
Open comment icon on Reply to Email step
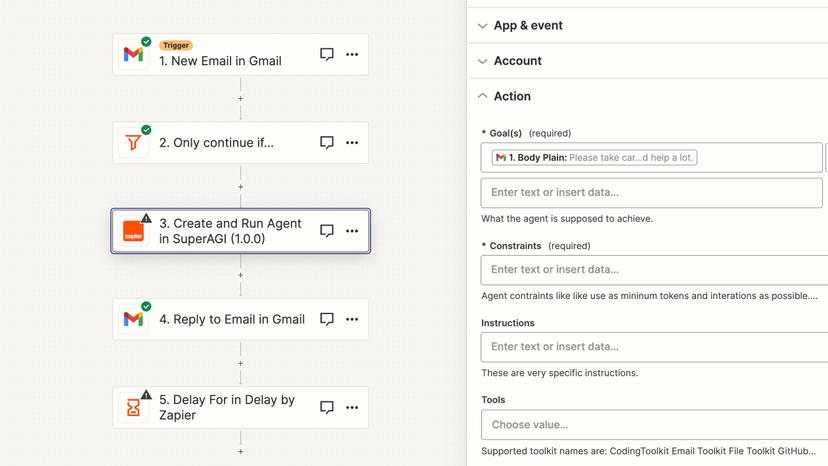coord(326,319)
